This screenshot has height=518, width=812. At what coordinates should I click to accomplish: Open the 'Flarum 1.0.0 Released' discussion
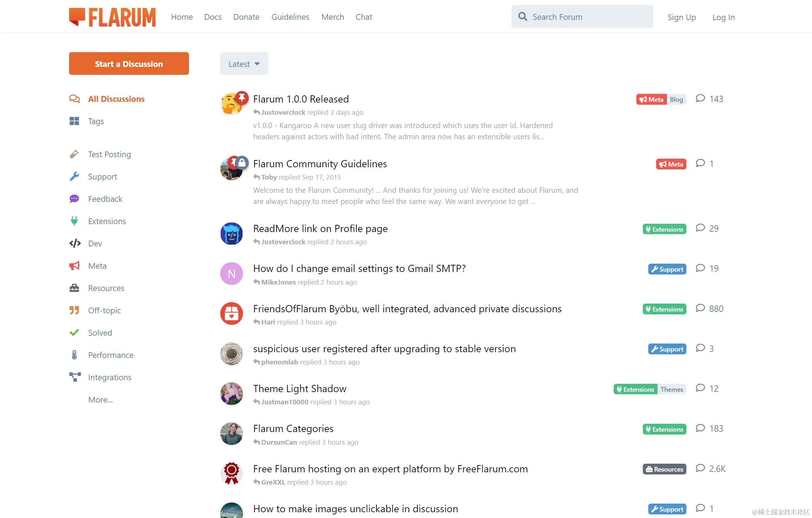[301, 99]
